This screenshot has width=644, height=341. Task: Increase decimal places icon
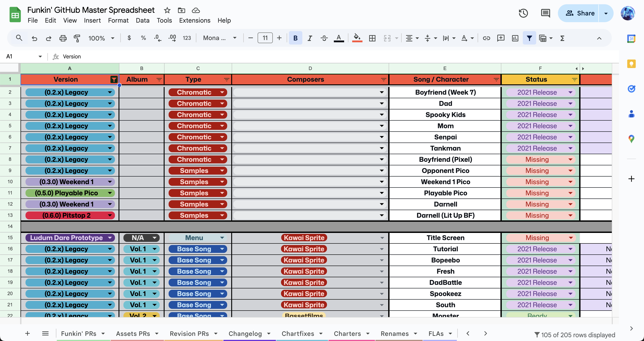click(x=172, y=38)
